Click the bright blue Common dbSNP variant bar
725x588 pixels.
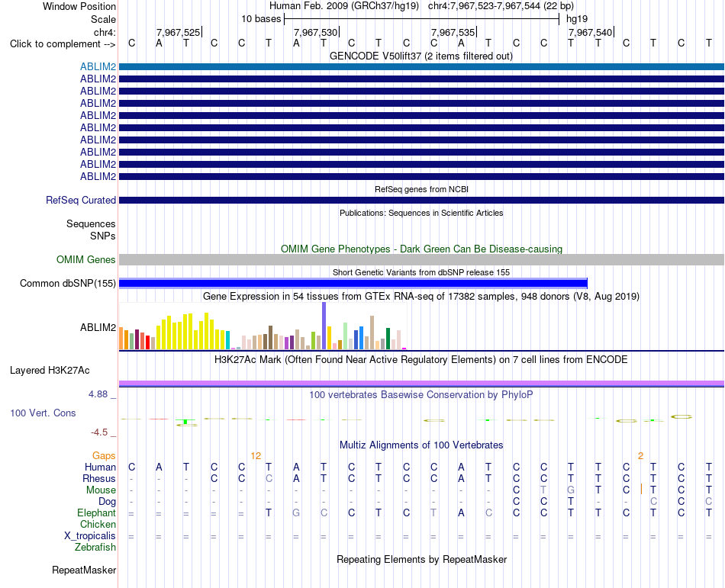[x=353, y=283]
